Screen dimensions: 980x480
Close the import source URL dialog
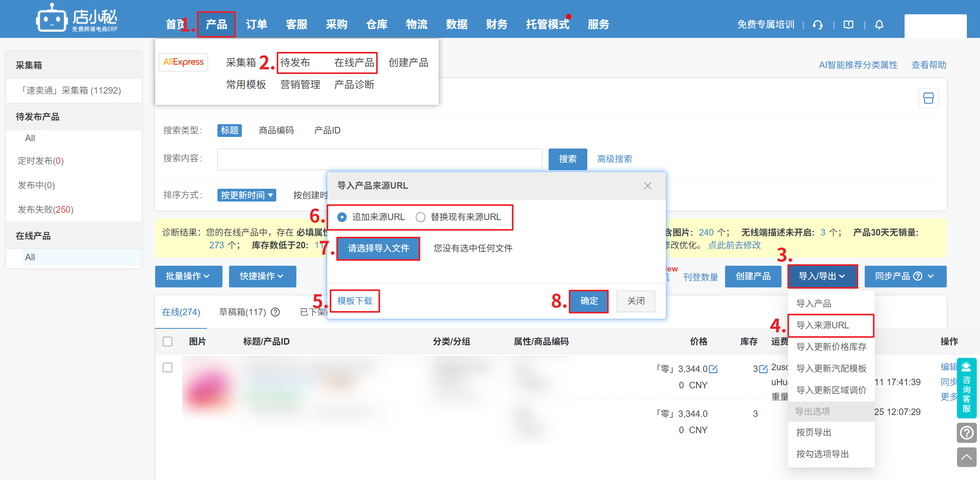tap(647, 186)
